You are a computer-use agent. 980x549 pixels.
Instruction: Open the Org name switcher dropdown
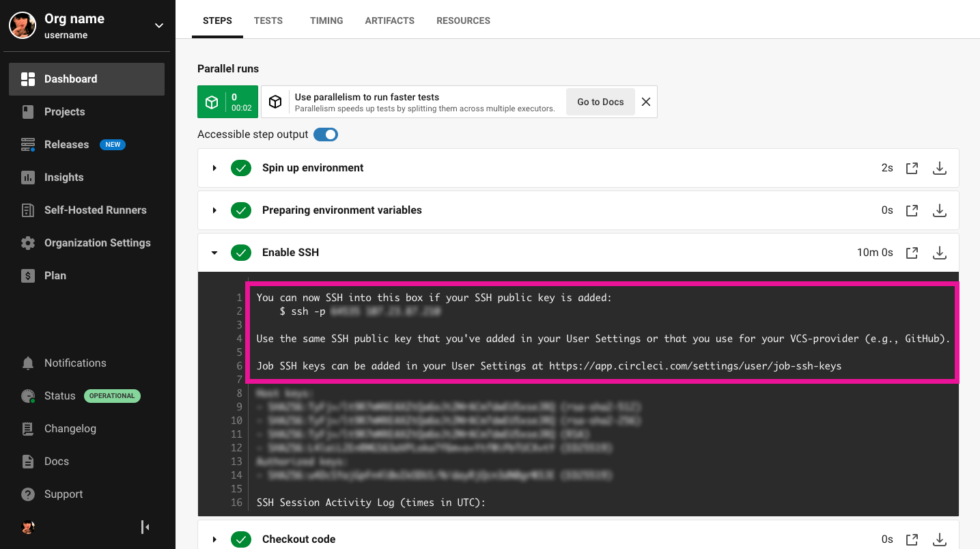coord(158,26)
